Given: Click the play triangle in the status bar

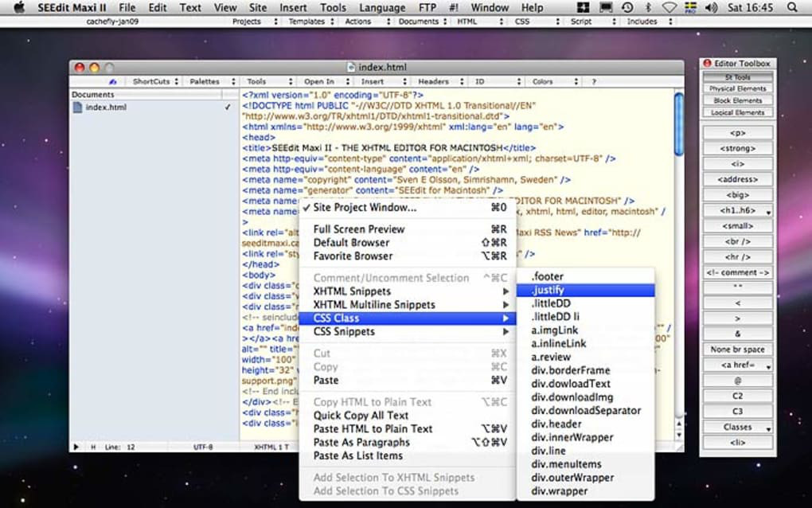Looking at the screenshot, I should click(76, 447).
